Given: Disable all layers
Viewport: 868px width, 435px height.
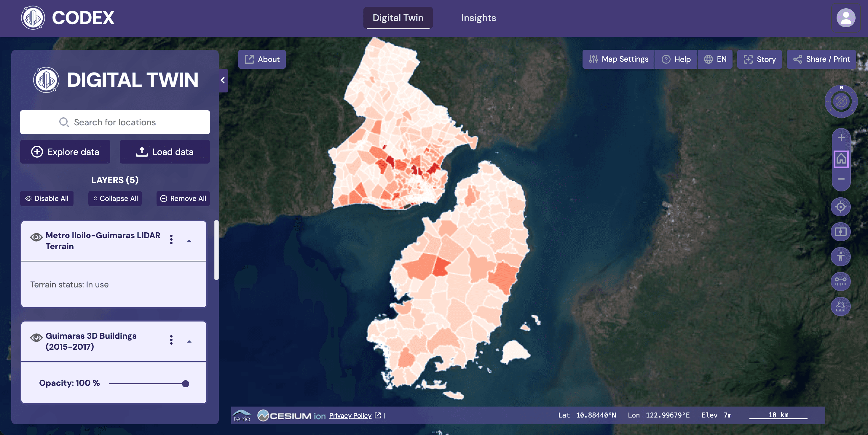Looking at the screenshot, I should [x=47, y=198].
